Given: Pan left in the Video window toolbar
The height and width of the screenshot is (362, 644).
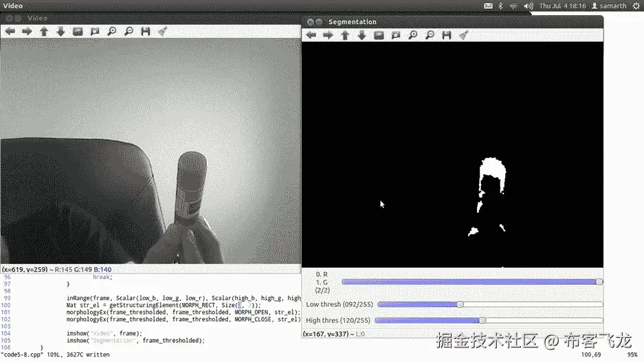Looking at the screenshot, I should click(x=10, y=31).
